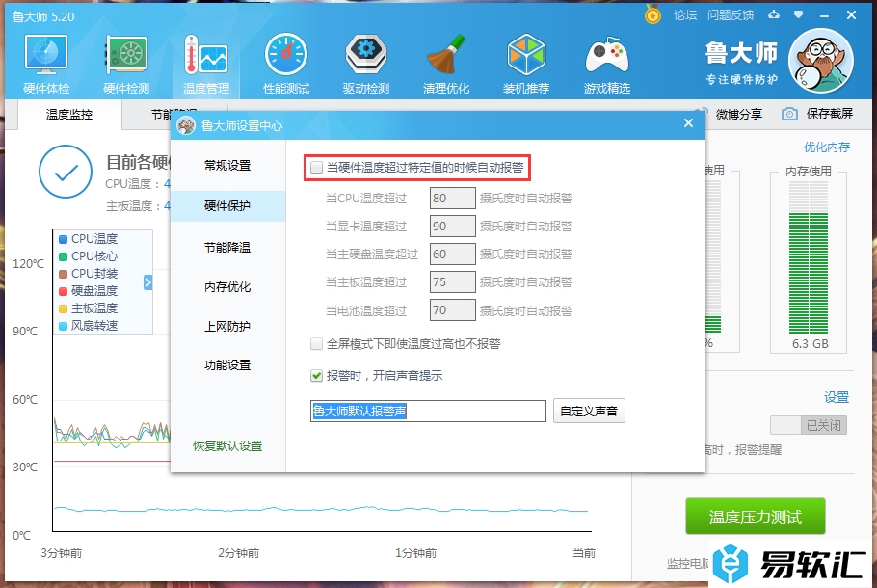Uncheck 报警时，开启声音提示
The width and height of the screenshot is (877, 588).
click(316, 375)
